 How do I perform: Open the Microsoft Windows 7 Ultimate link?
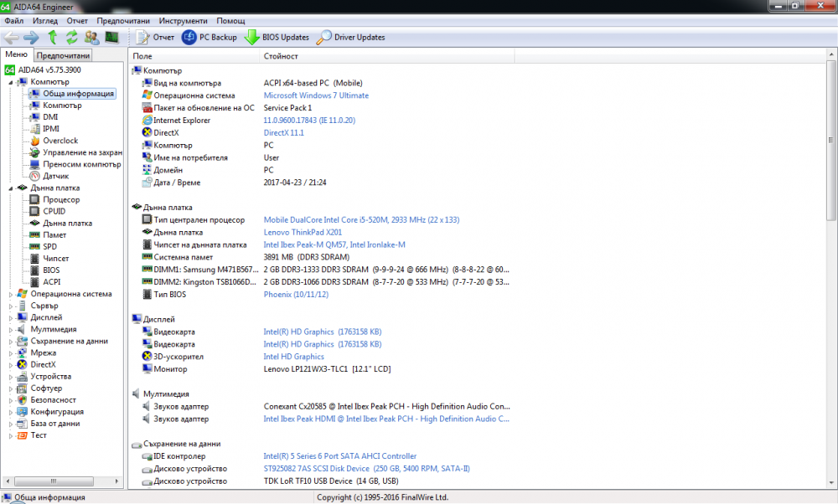(x=316, y=95)
